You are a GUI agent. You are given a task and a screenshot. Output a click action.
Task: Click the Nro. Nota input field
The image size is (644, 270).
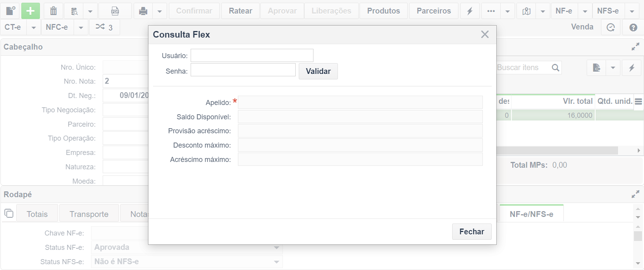point(126,81)
